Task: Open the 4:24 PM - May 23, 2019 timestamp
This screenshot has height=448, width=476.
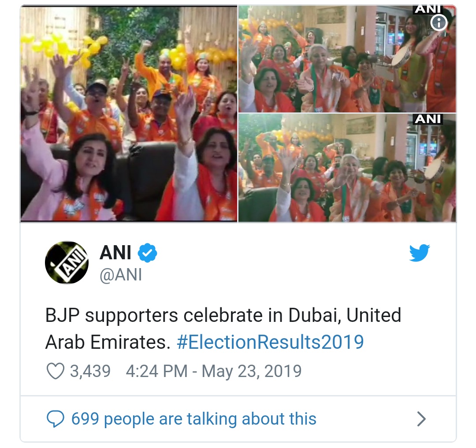Action: [x=214, y=371]
